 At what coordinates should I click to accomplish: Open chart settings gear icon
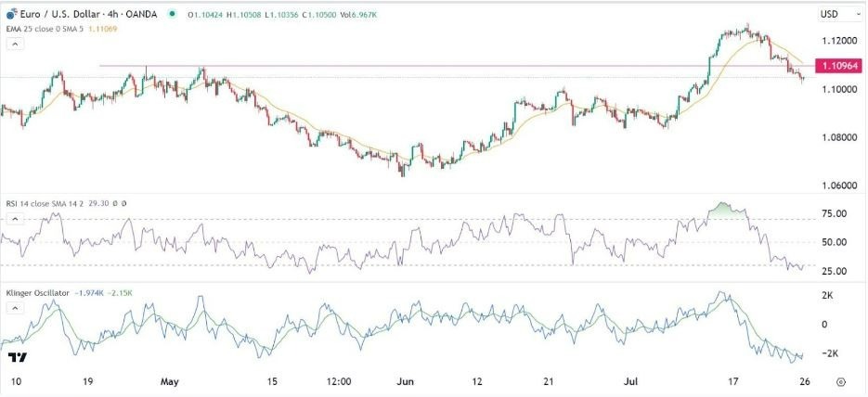pos(841,381)
